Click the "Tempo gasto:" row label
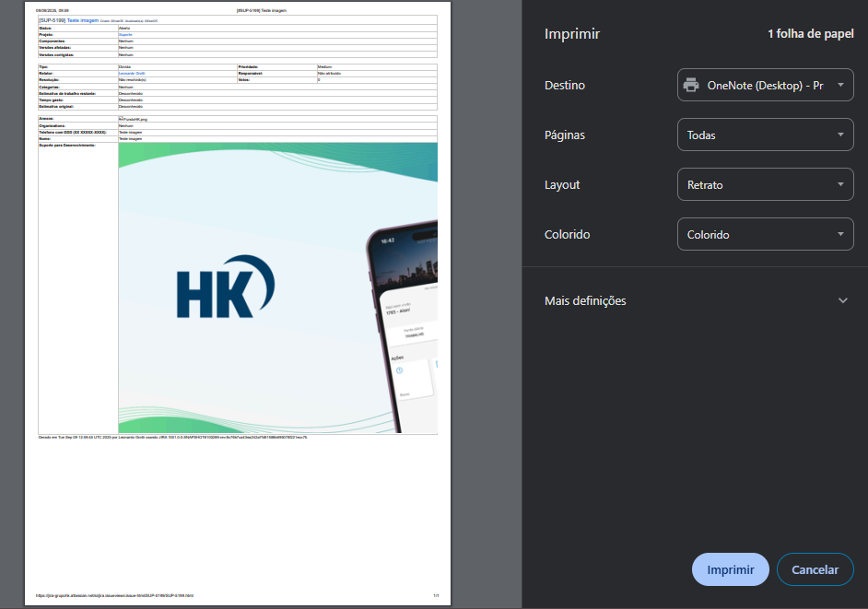Image resolution: width=868 pixels, height=609 pixels. click(x=51, y=100)
